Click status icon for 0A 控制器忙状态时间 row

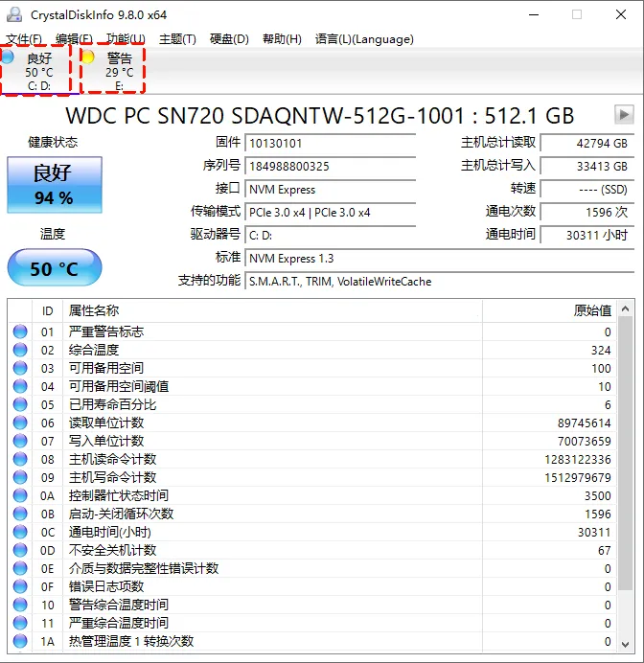point(20,495)
